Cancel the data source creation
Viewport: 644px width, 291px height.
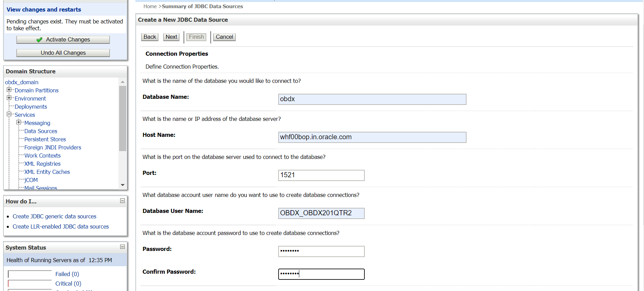[x=224, y=37]
